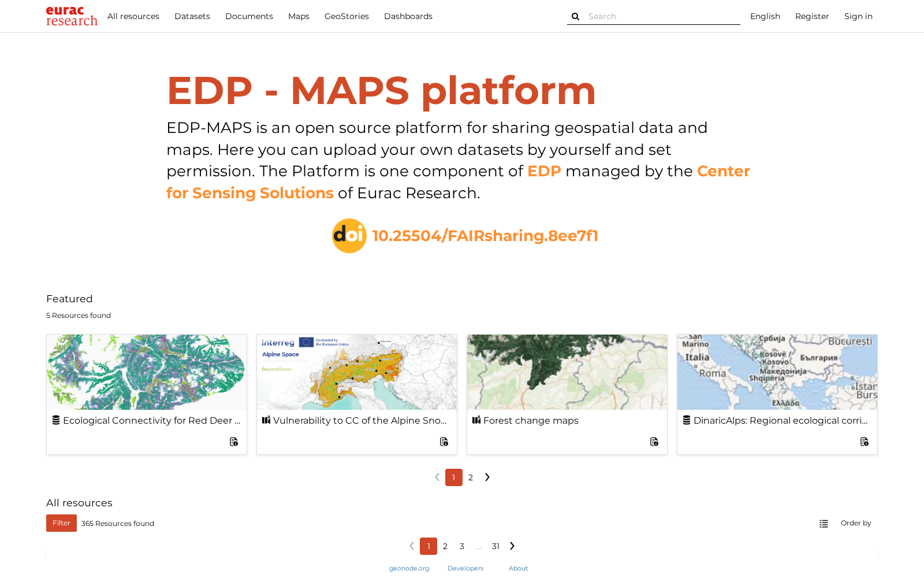Open the Maps menu item
The height and width of the screenshot is (578, 924).
299,16
